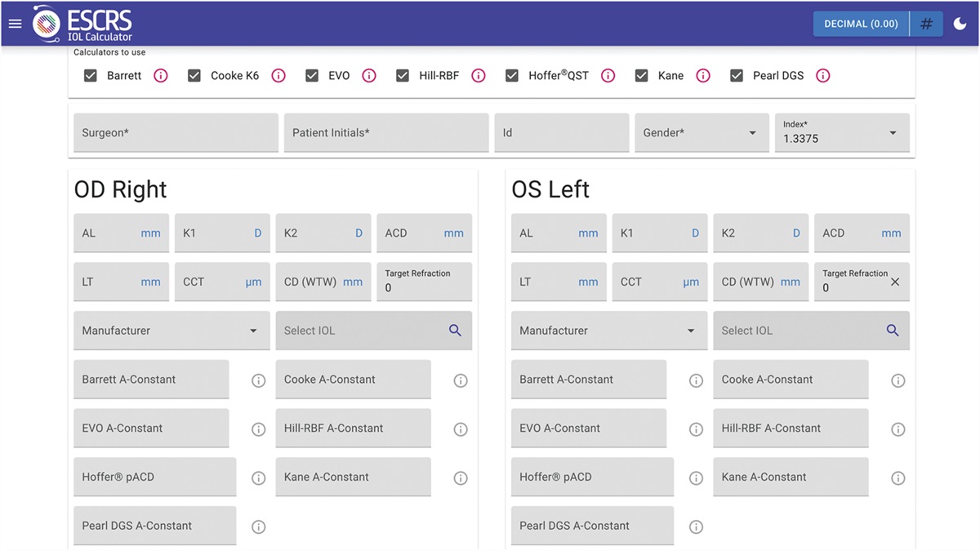Screen dimensions: 980x551
Task: Click the OD Right Barrett A-Constant field
Action: 151,380
